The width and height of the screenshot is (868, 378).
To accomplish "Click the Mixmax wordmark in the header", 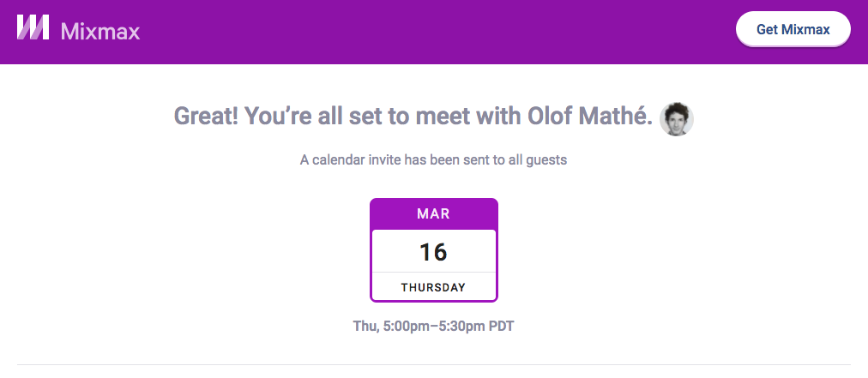I will (x=100, y=31).
